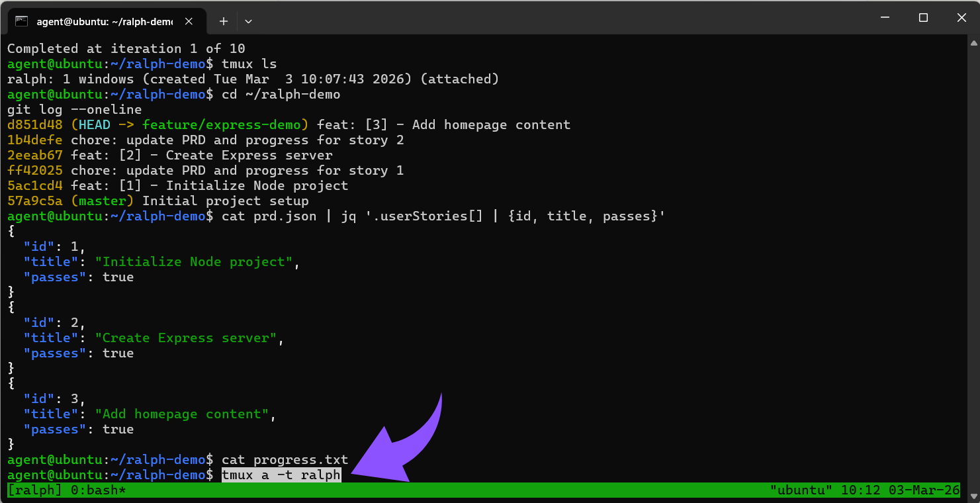Click the 03-Mar-26 date in the status bar

(x=923, y=490)
